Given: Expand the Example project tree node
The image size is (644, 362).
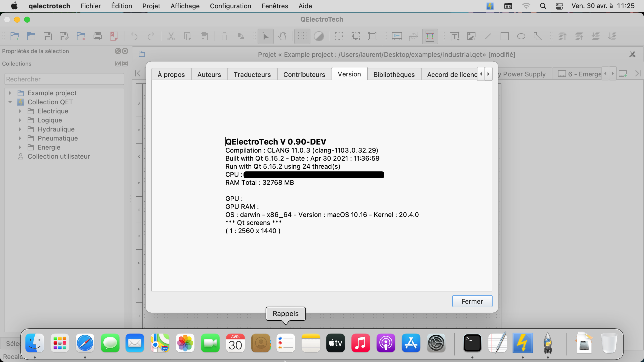Looking at the screenshot, I should [10, 93].
